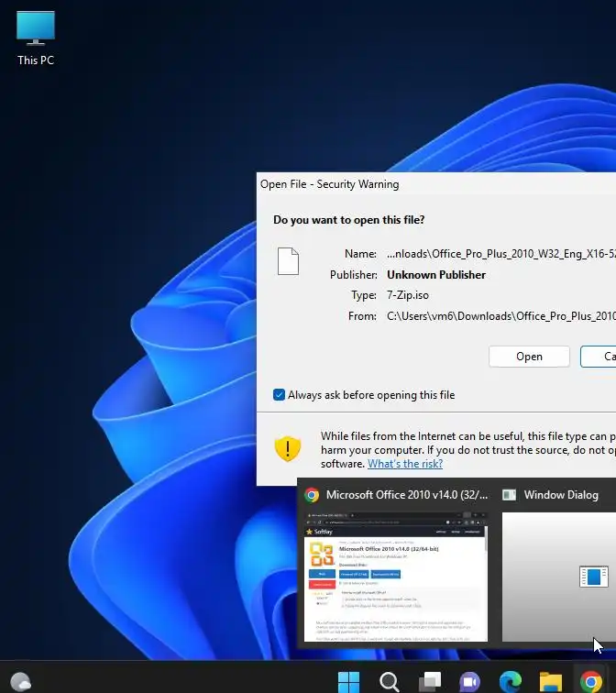The height and width of the screenshot is (693, 616).
Task: Open the This PC desktop icon
Action: pos(36,38)
